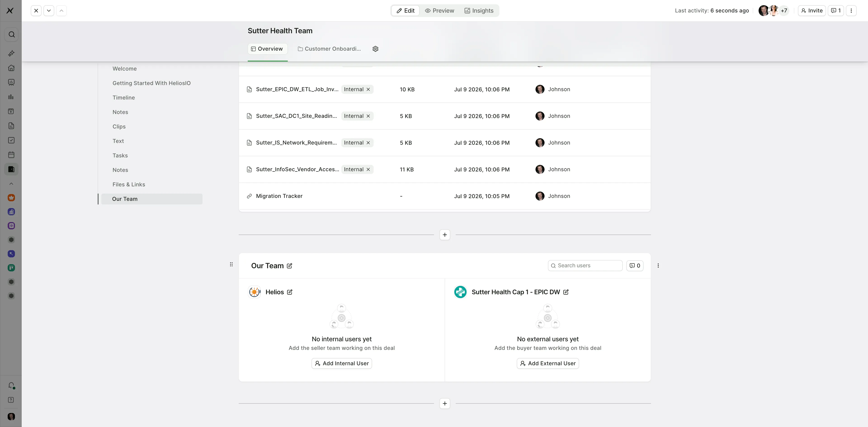
Task: Switch to Edit mode
Action: [x=405, y=10]
